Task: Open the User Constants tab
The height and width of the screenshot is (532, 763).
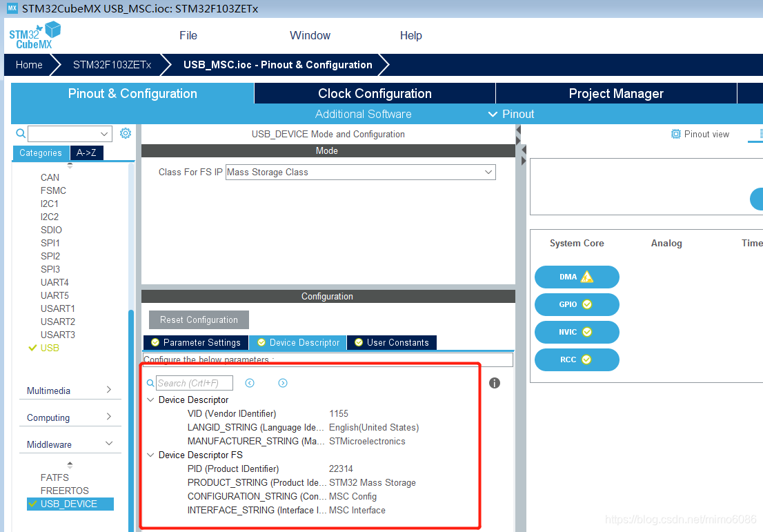Action: coord(392,343)
